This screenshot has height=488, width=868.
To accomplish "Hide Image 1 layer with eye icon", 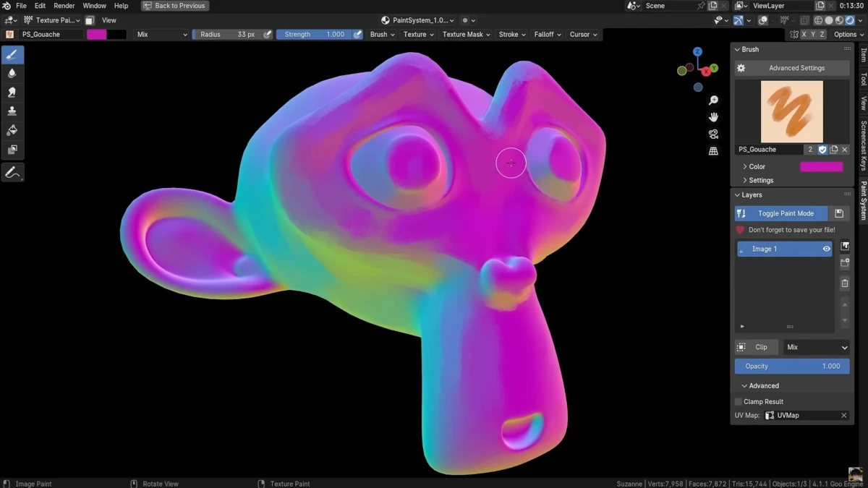I will point(826,249).
